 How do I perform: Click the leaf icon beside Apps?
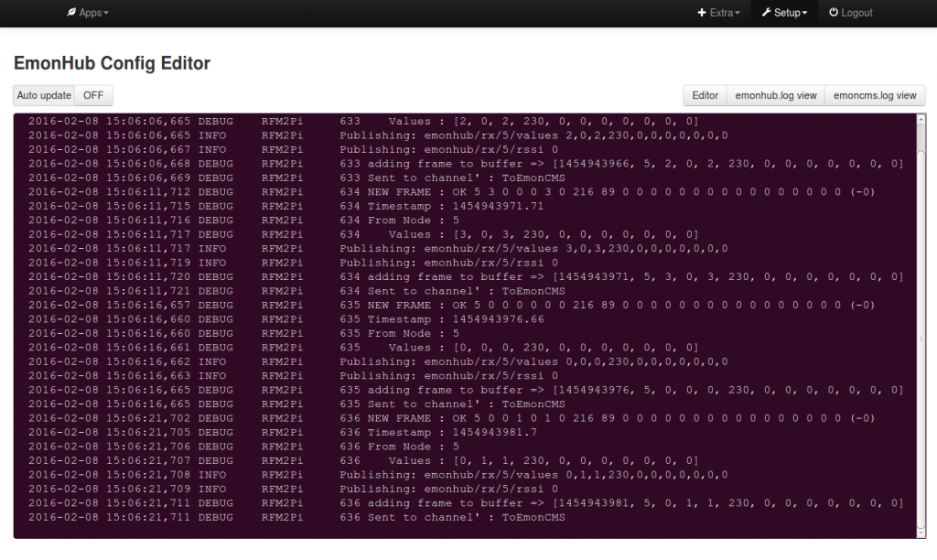click(x=71, y=12)
